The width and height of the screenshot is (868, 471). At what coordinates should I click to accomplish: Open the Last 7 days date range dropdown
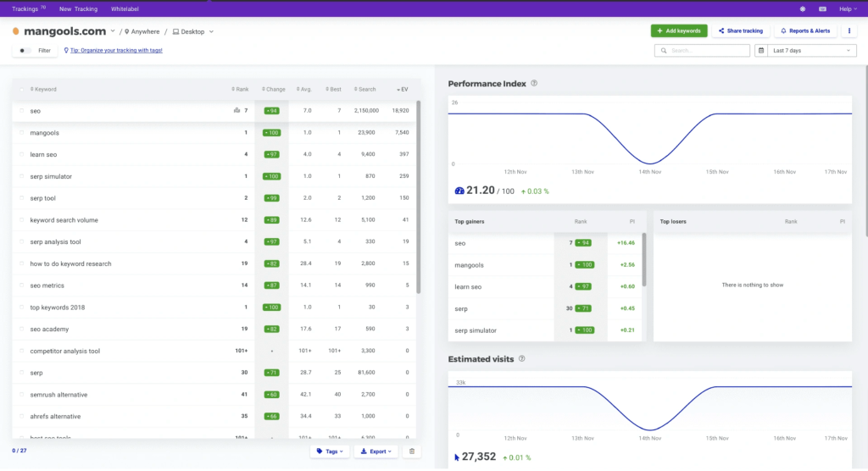(x=811, y=50)
